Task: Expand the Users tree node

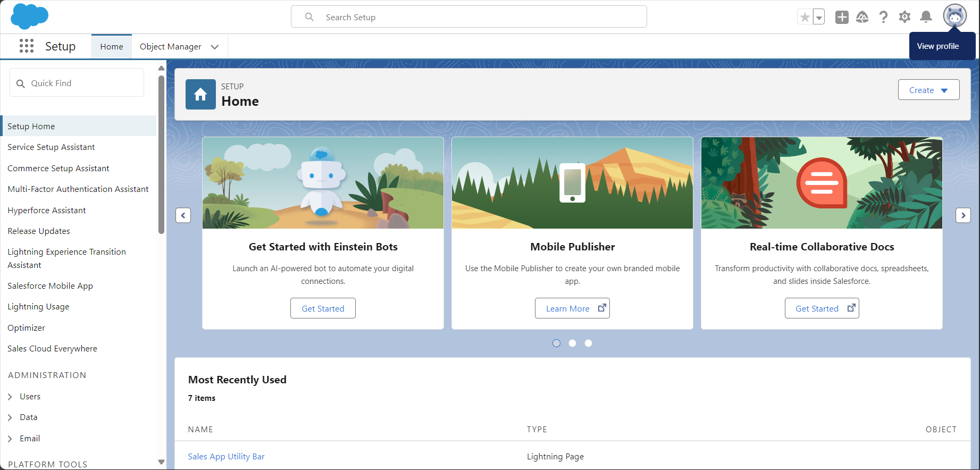Action: tap(10, 397)
